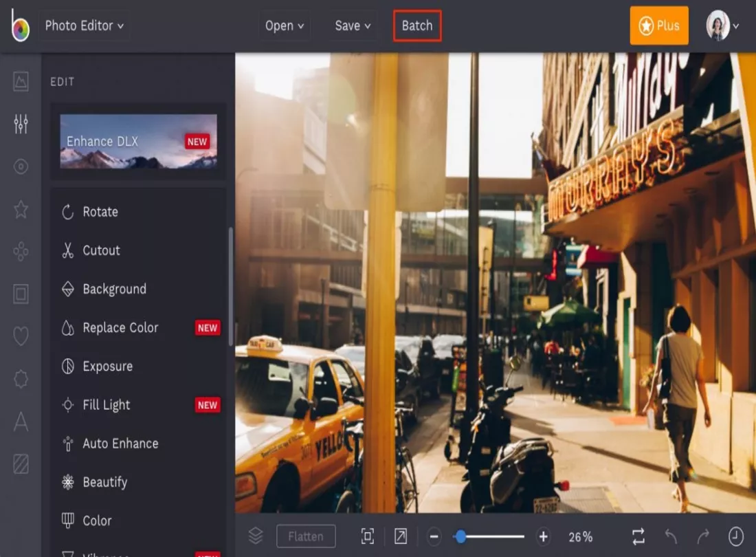The image size is (756, 557).
Task: Click the orange Plus upgrade button
Action: 658,26
